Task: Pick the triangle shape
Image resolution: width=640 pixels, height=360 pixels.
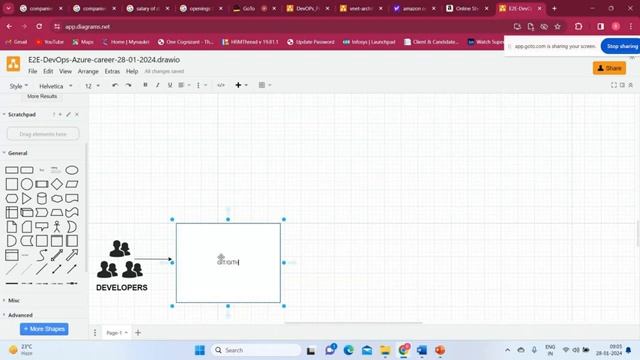Action: click(27, 198)
